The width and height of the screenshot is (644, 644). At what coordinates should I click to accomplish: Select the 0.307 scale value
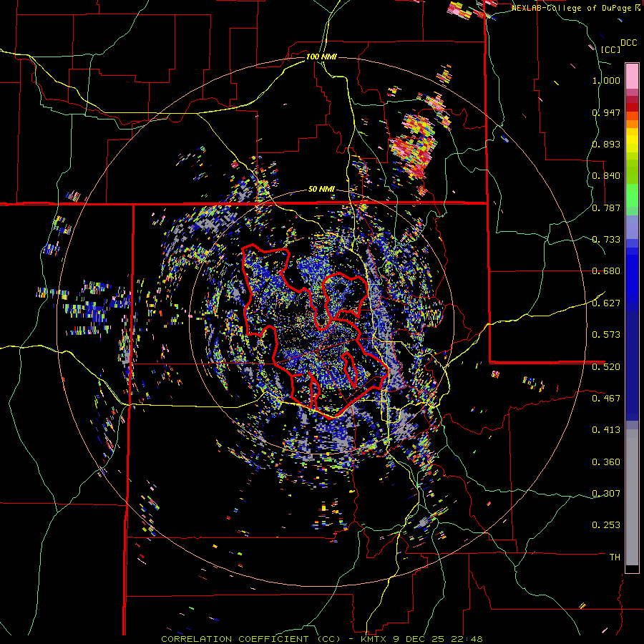(606, 494)
